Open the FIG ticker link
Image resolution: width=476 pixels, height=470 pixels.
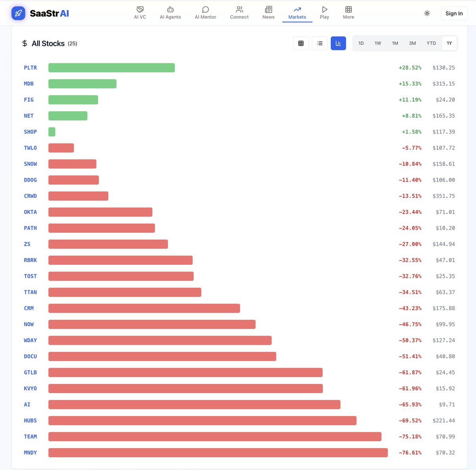coord(29,100)
